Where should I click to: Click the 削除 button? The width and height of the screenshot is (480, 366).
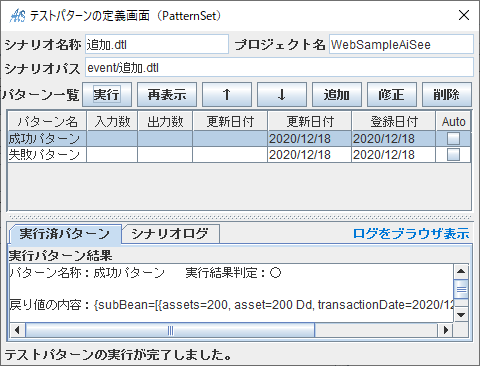[447, 95]
